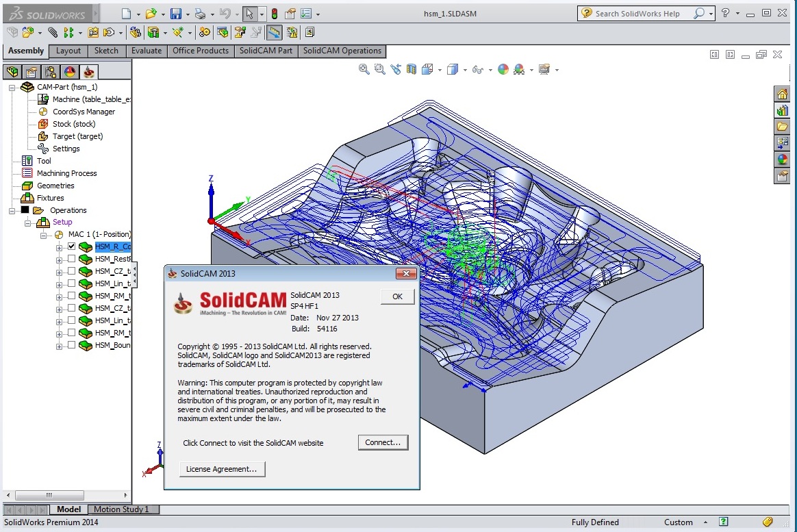797x532 pixels.
Task: Open the Design Library icon in task pane
Action: [782, 110]
